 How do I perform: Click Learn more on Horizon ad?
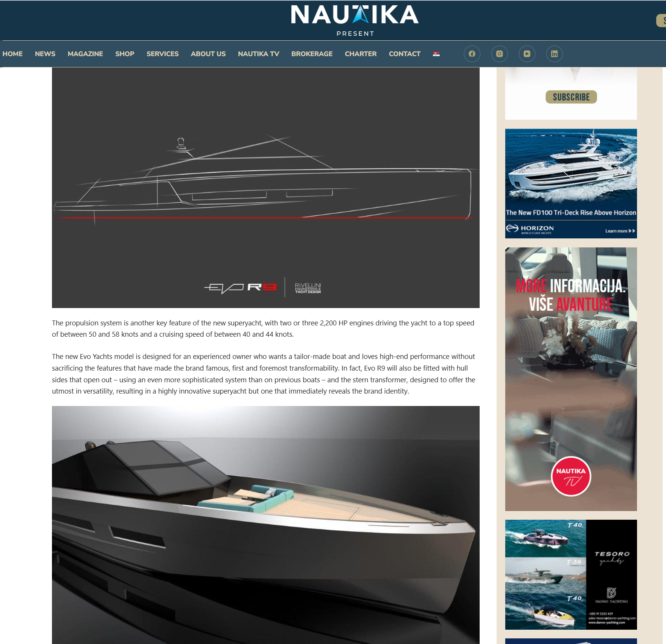(620, 231)
